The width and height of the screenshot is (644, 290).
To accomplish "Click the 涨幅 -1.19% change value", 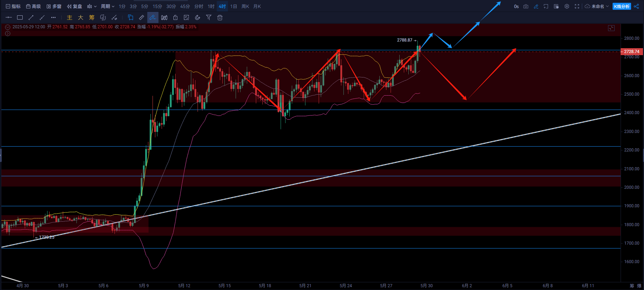I will (x=155, y=27).
